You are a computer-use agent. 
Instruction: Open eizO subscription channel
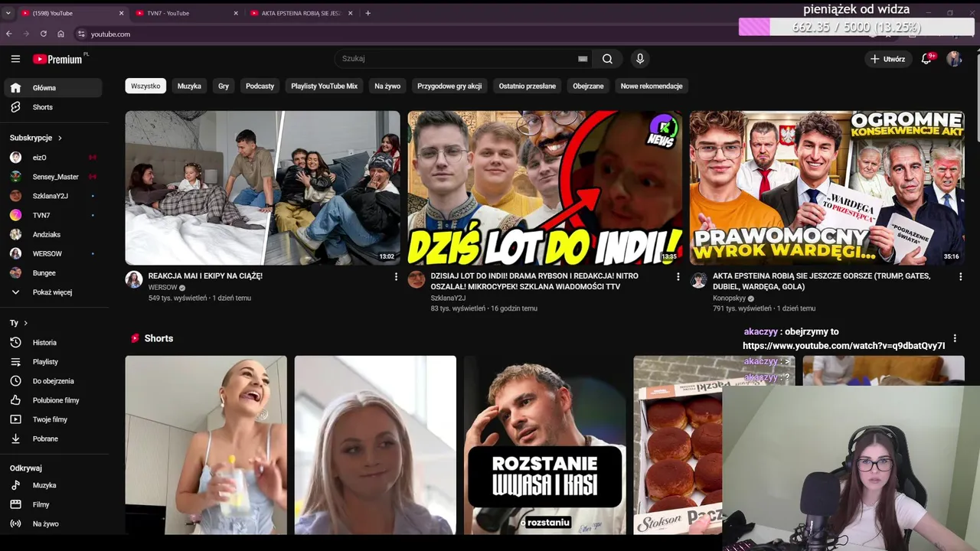pos(52,158)
